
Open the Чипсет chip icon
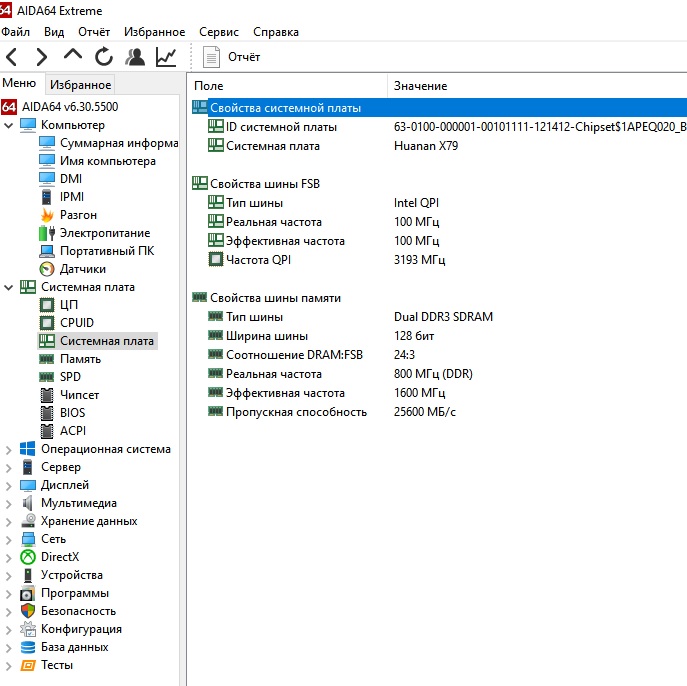(x=47, y=395)
